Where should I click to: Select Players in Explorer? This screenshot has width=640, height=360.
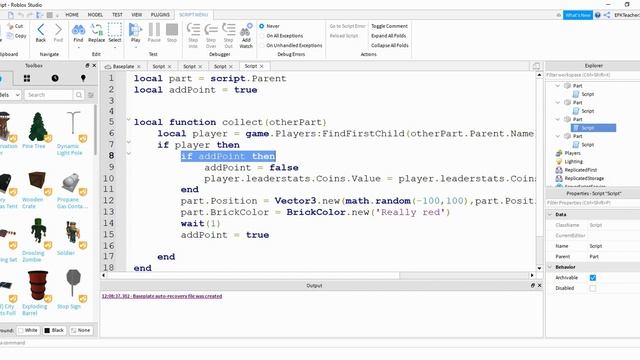pos(572,153)
